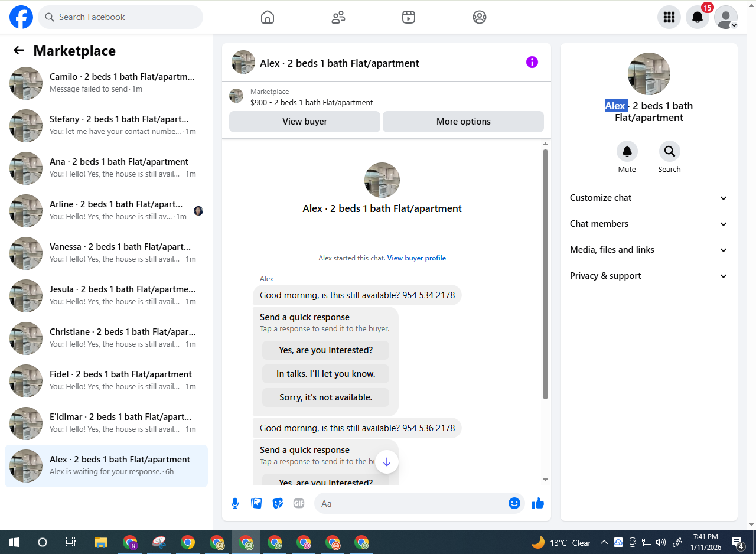Click the voice clip microphone icon
The image size is (756, 554).
click(235, 503)
